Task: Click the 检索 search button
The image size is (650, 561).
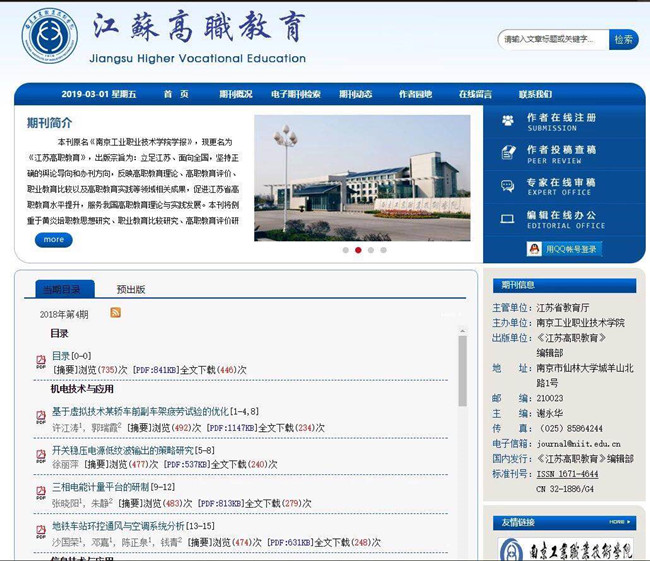Action: (x=623, y=39)
